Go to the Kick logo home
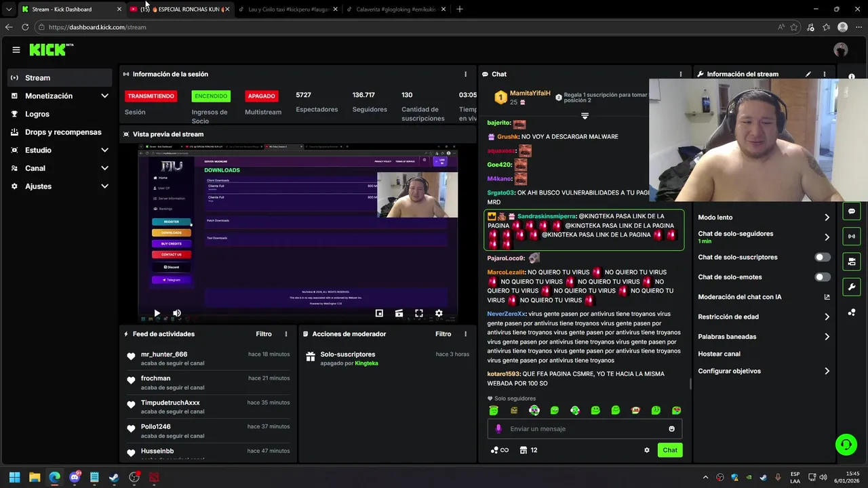The image size is (868, 488). tap(51, 49)
